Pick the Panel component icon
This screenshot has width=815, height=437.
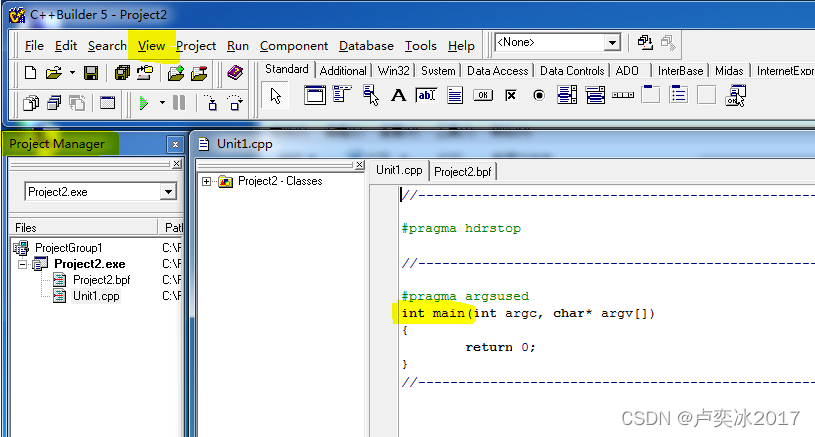pos(706,95)
